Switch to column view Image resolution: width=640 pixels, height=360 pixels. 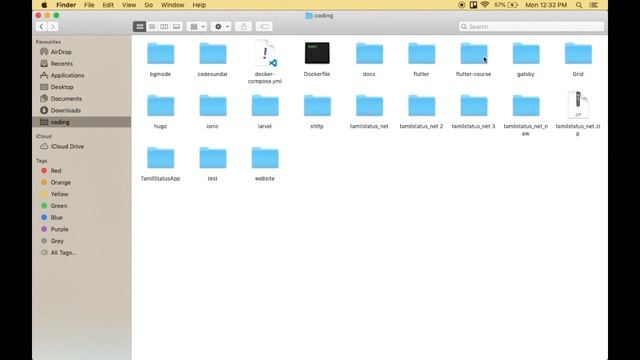(164, 27)
